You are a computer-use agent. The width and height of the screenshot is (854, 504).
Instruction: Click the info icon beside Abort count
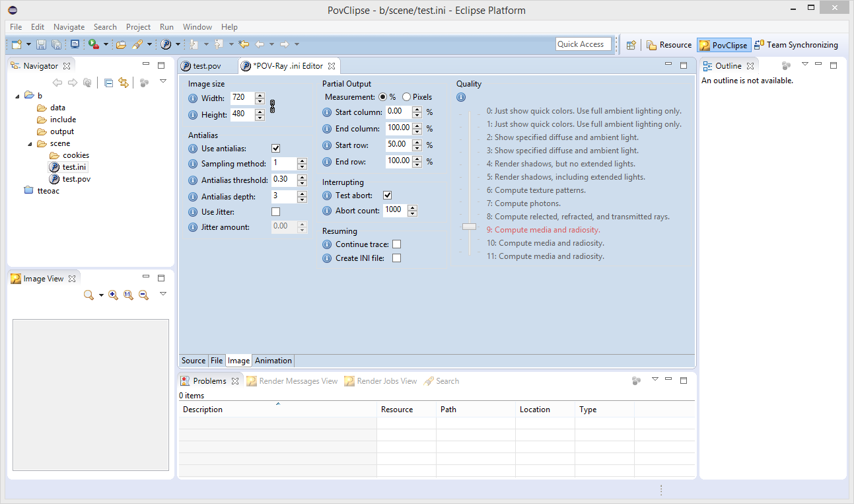(327, 210)
